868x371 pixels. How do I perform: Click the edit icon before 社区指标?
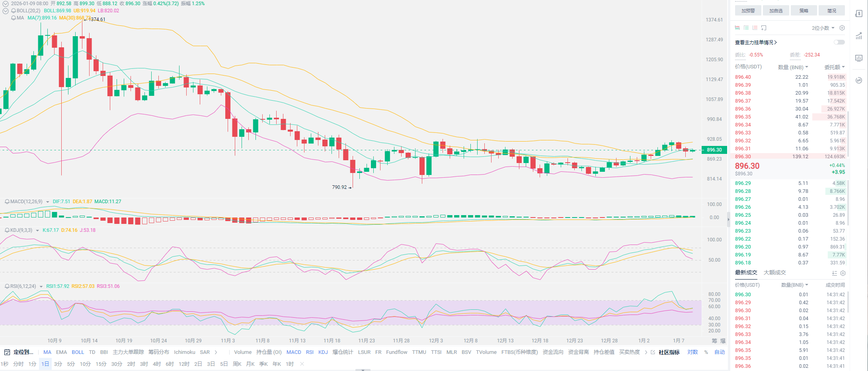[653, 352]
